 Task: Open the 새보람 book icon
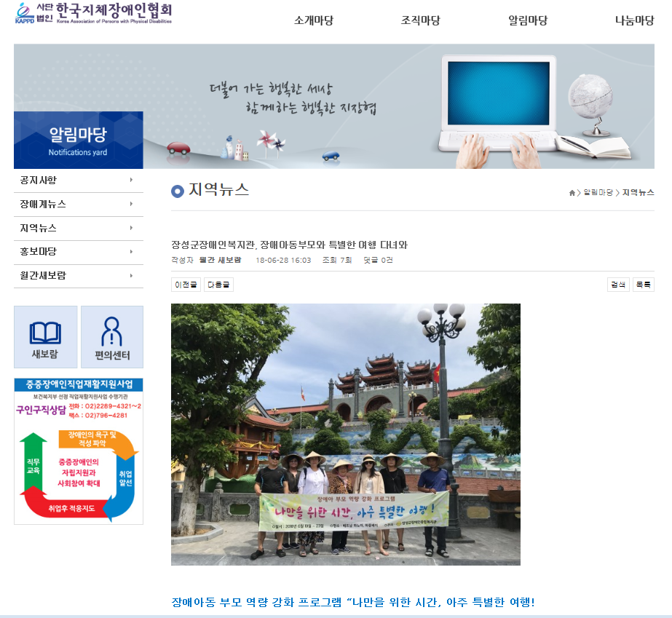[45, 336]
